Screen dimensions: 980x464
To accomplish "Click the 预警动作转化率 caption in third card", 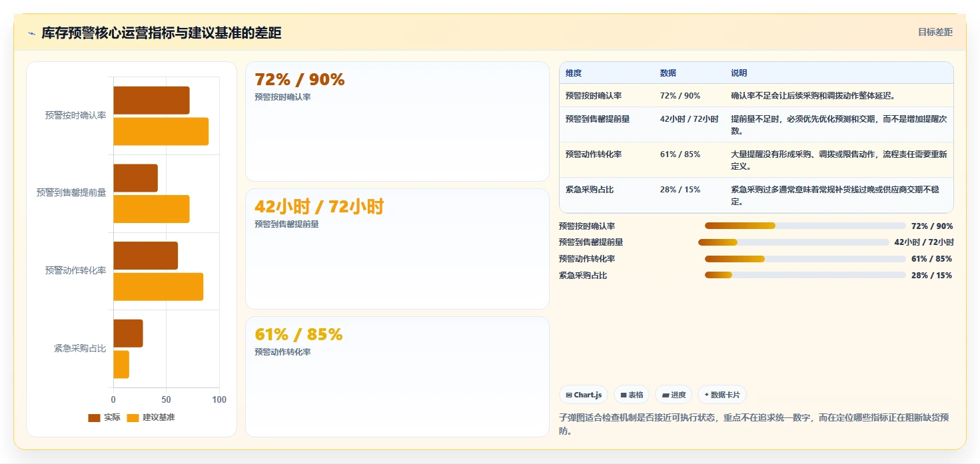I will (282, 352).
